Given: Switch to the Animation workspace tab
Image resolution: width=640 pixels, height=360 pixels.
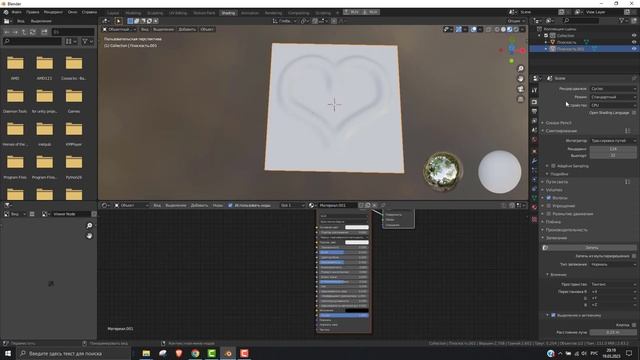Looking at the screenshot, I should (250, 13).
